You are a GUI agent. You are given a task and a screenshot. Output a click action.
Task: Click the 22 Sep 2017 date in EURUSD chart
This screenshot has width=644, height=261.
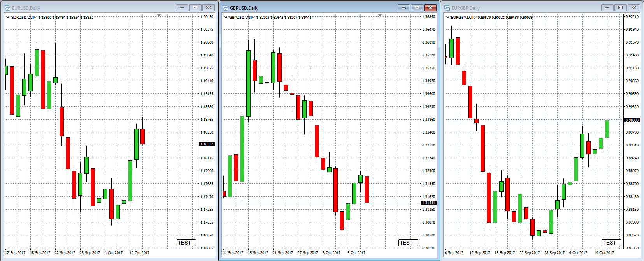click(x=65, y=253)
